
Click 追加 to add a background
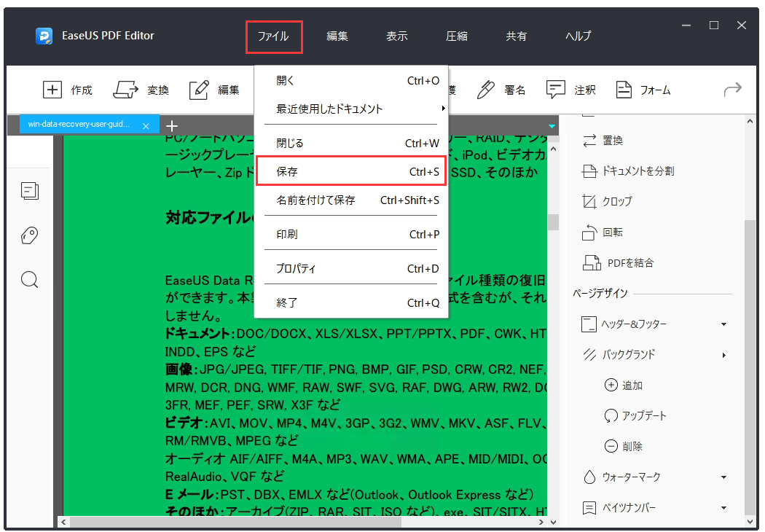[625, 385]
